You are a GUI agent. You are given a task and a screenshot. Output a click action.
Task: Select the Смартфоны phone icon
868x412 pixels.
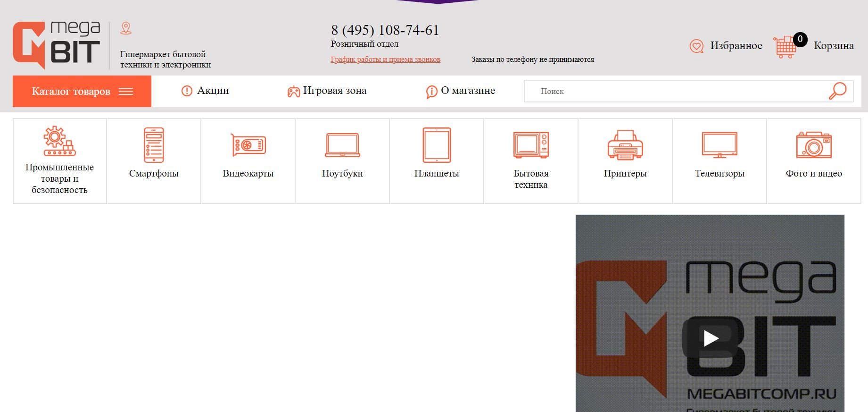coord(154,145)
